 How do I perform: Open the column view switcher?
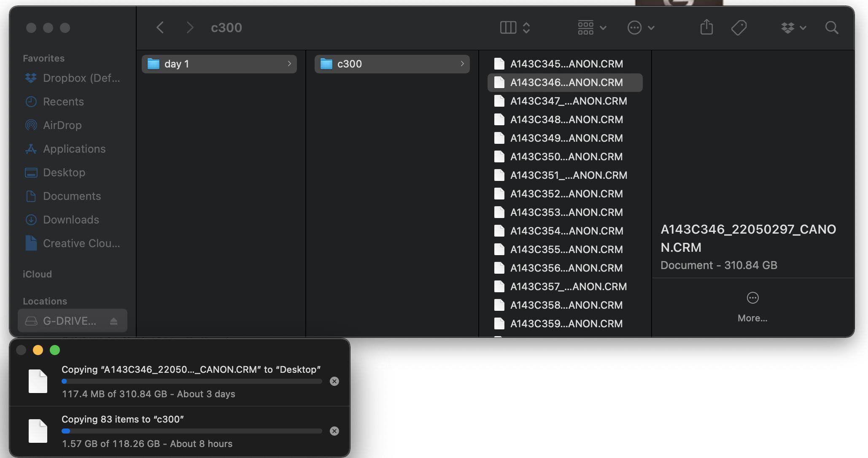click(514, 28)
